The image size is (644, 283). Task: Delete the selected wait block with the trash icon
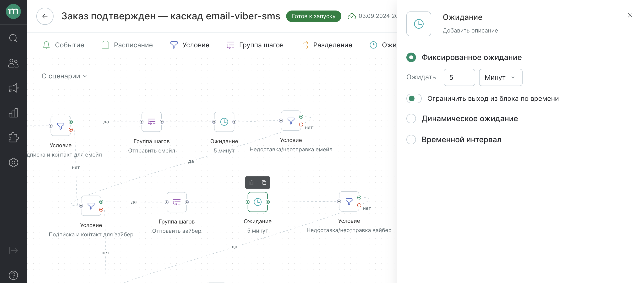point(251,183)
